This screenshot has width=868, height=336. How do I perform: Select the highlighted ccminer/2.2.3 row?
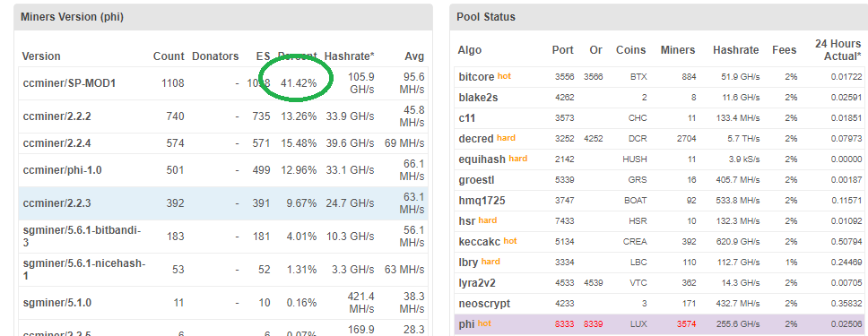(x=223, y=203)
